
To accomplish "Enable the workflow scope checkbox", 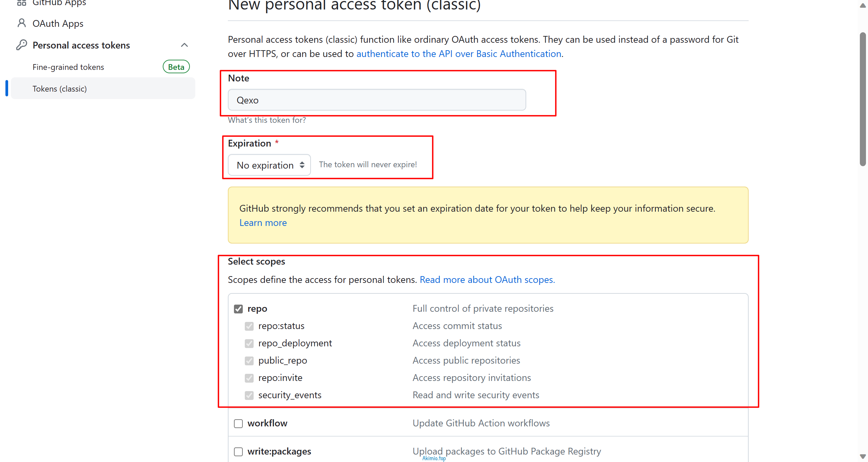I will [238, 423].
